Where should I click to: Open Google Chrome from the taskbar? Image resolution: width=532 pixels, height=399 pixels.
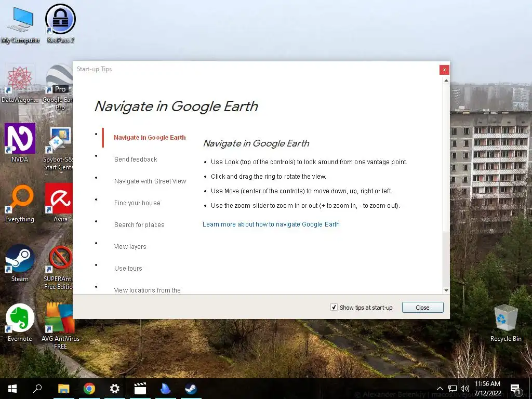tap(89, 389)
